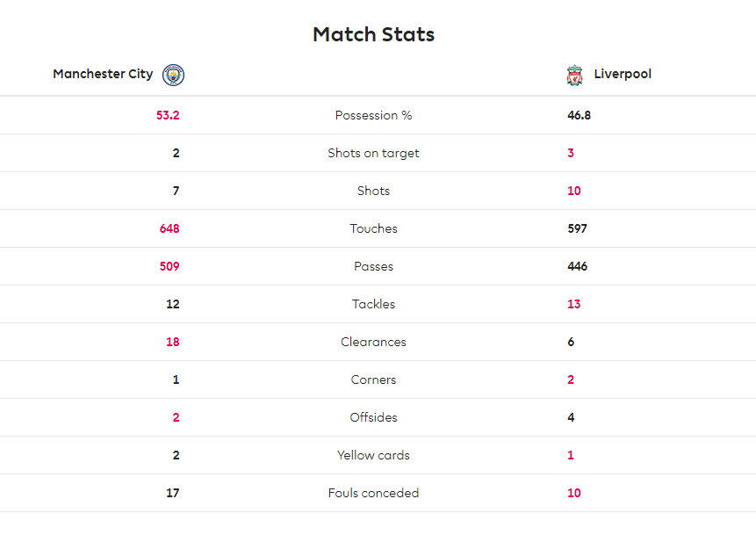Click the Fouls conceded stat label

tap(374, 493)
